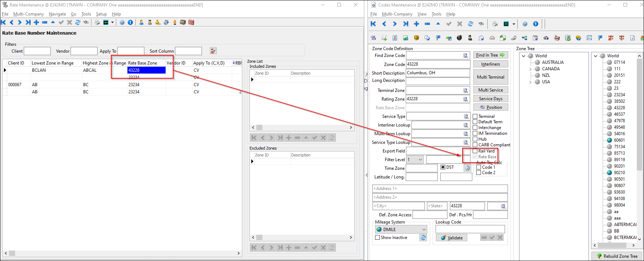
Task: Insert record with plus icon in Codes Maintenance
Action: pyautogui.click(x=416, y=24)
